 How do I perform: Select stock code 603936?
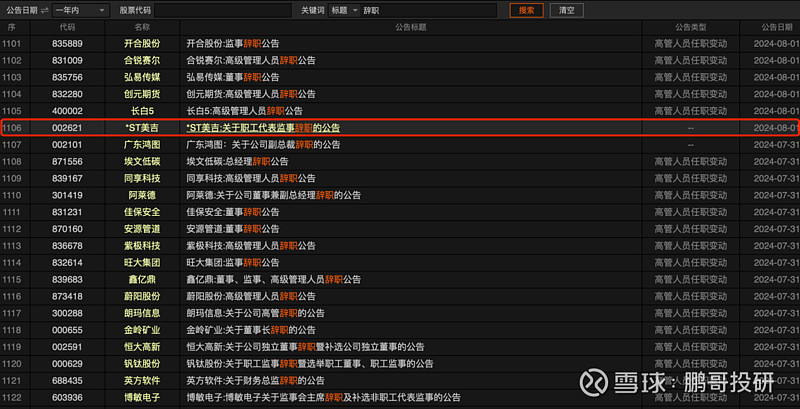[x=67, y=398]
